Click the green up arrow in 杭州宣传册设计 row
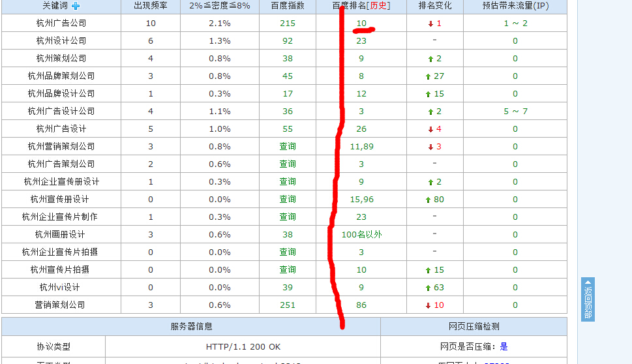The image size is (632, 364). (428, 200)
